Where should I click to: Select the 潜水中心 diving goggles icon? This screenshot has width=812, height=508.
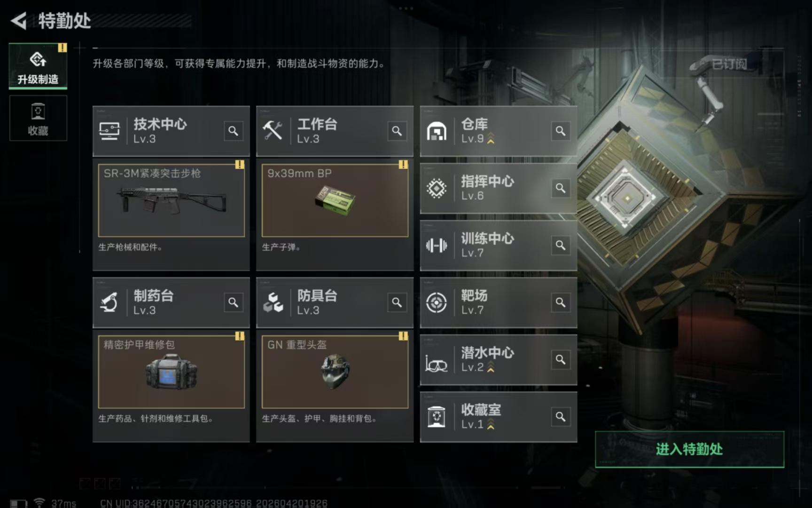436,363
